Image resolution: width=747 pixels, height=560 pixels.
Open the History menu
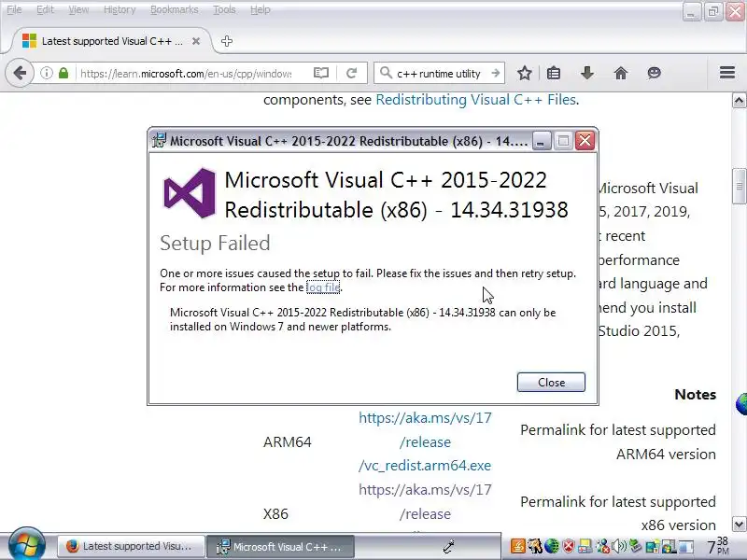(120, 9)
